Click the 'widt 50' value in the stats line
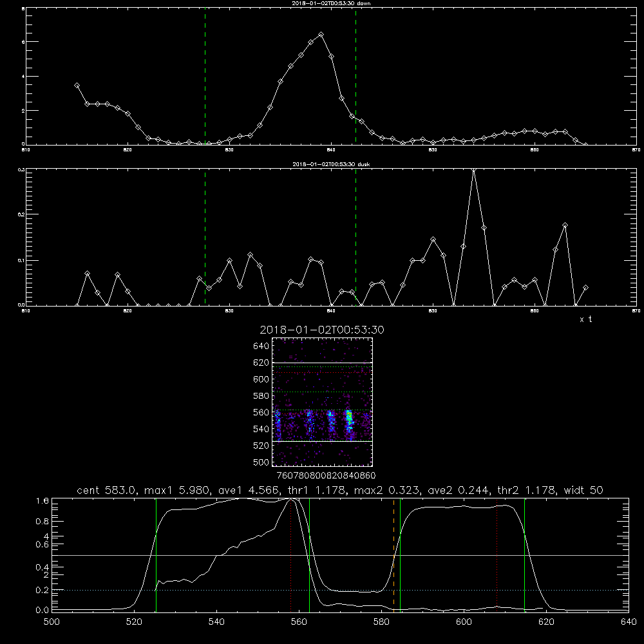 pos(583,490)
